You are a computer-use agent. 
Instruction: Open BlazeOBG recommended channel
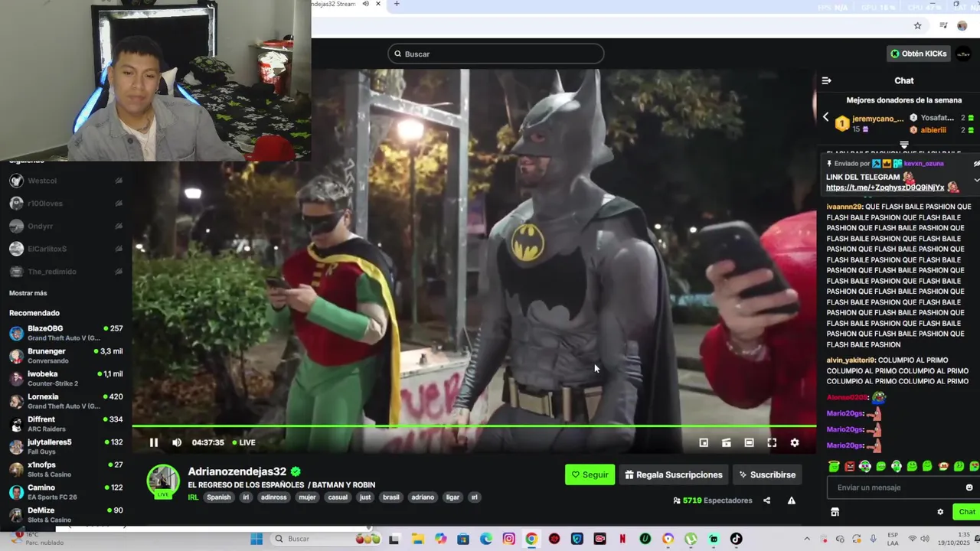tap(66, 333)
